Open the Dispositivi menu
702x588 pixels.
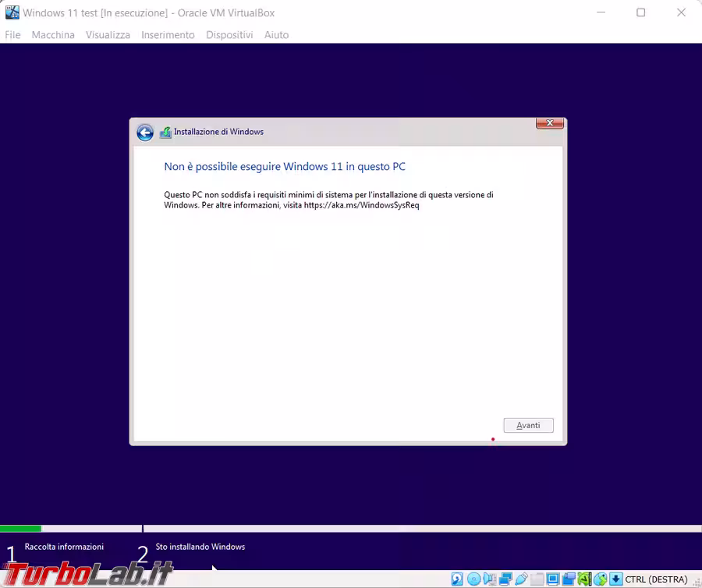point(229,35)
